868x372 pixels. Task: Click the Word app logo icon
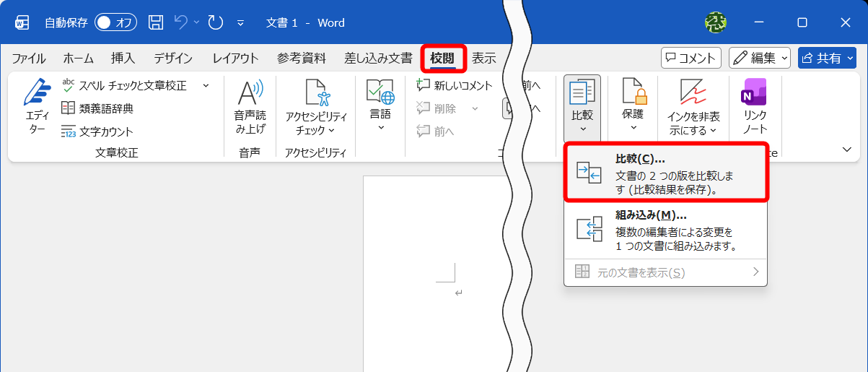(22, 22)
